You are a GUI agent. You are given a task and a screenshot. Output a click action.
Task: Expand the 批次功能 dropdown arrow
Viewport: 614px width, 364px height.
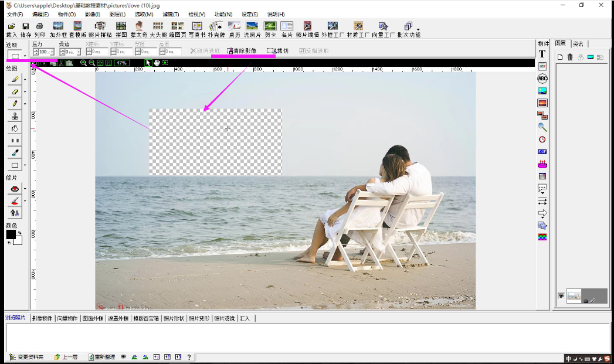pos(418,29)
